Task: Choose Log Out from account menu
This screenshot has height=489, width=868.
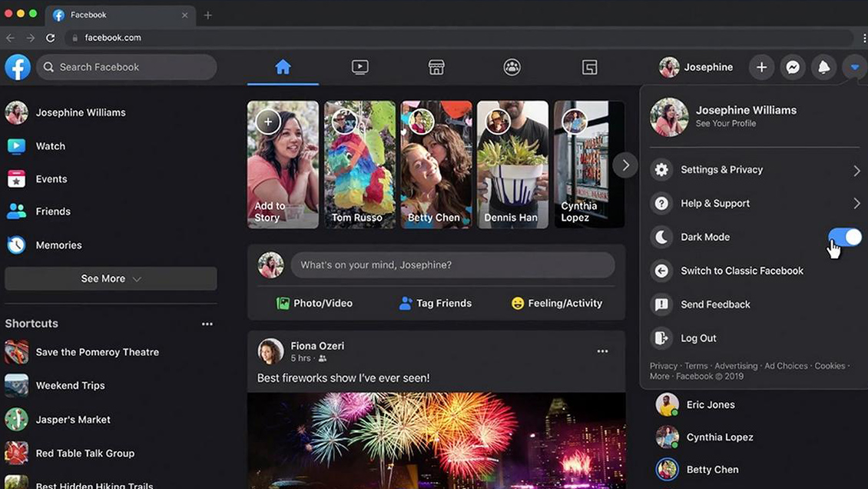Action: [x=698, y=338]
